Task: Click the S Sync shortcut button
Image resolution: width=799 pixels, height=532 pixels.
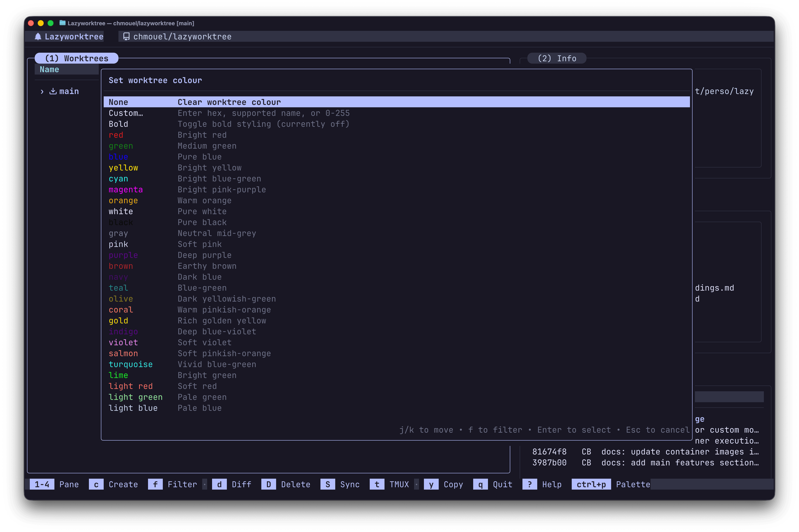Action: pyautogui.click(x=328, y=484)
